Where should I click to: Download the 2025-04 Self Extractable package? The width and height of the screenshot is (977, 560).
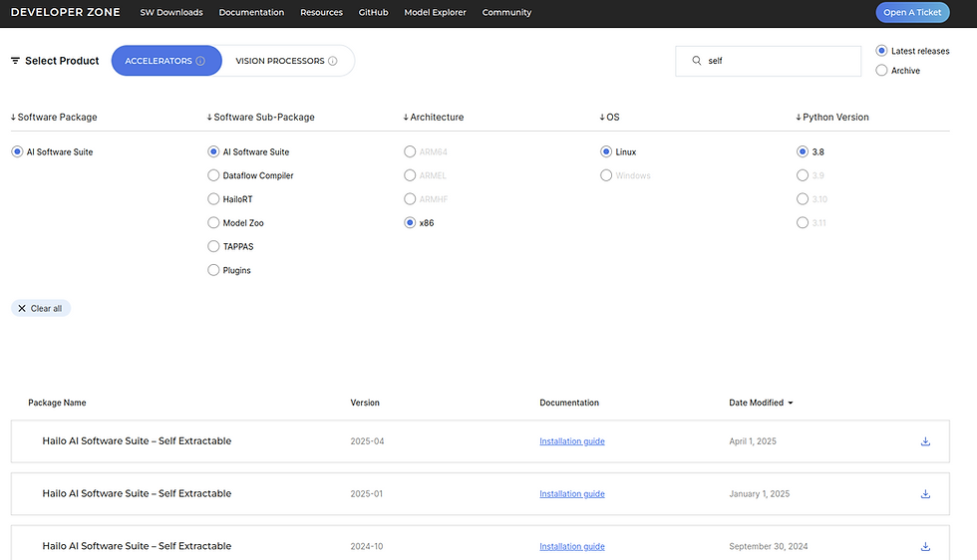click(925, 441)
